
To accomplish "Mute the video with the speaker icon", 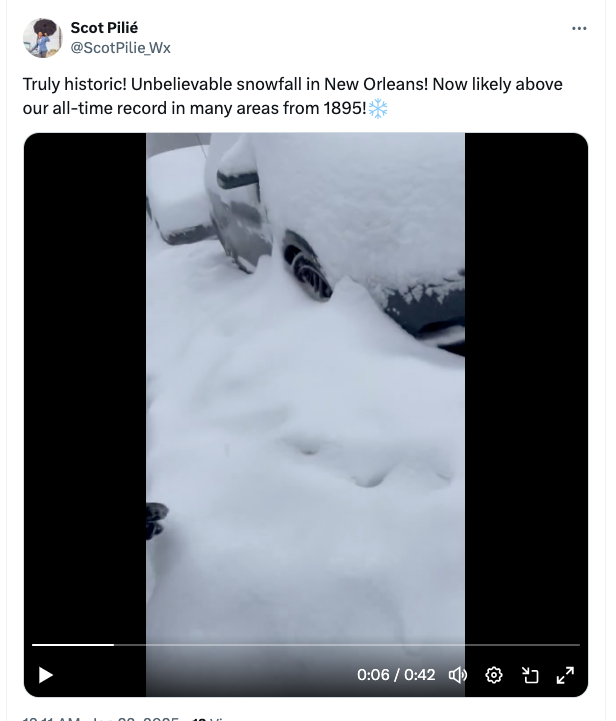I will [x=457, y=675].
